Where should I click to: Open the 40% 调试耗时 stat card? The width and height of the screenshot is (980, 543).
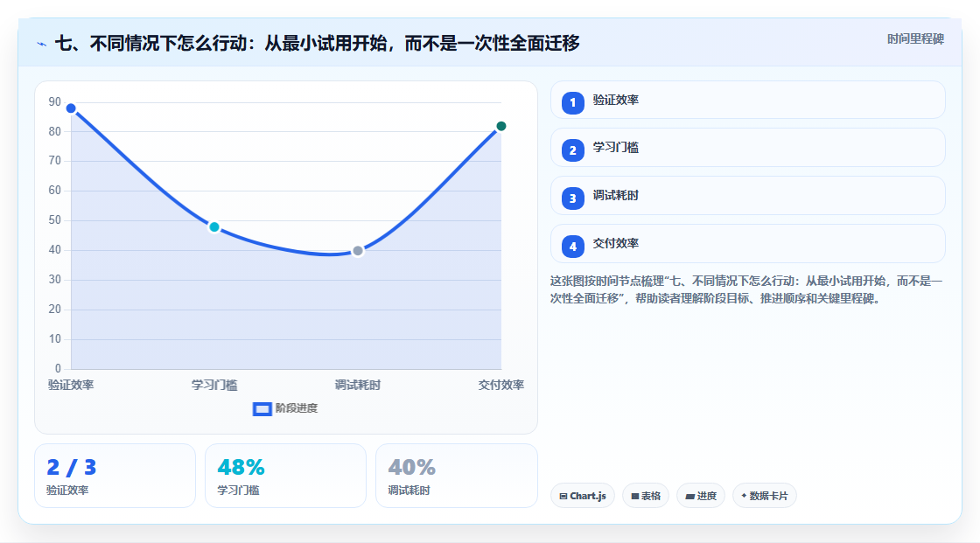(x=456, y=477)
